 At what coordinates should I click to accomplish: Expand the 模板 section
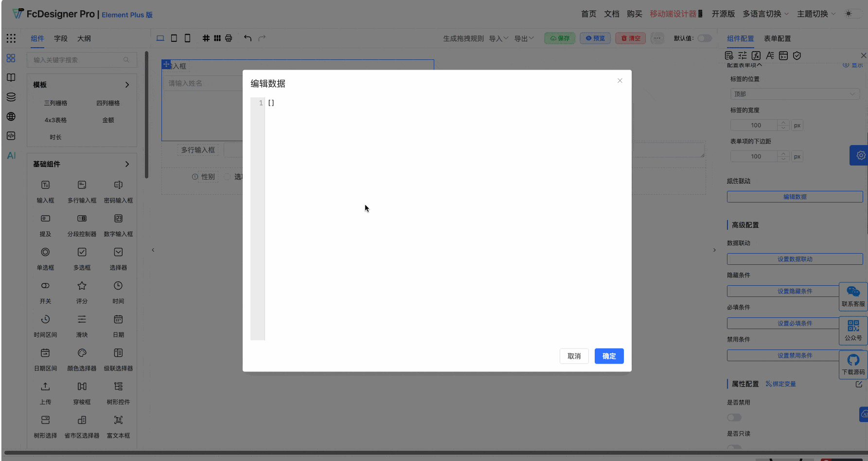(127, 84)
